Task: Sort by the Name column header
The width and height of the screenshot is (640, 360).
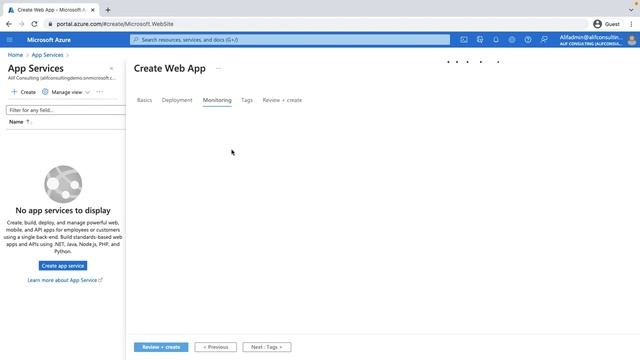Action: [x=19, y=122]
